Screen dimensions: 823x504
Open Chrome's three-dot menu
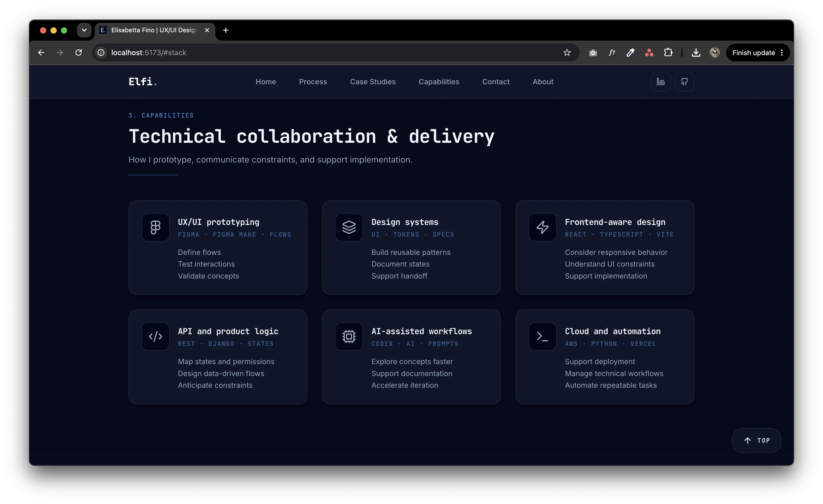tap(782, 53)
